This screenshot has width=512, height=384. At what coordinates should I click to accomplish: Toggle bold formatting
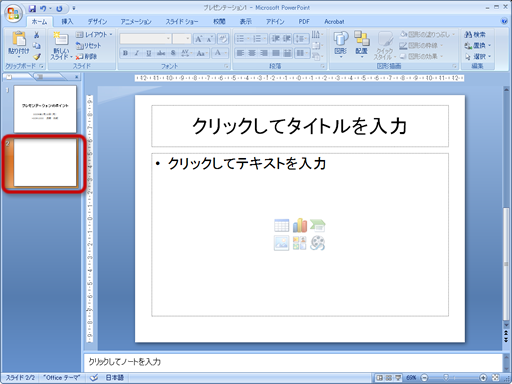pos(125,53)
